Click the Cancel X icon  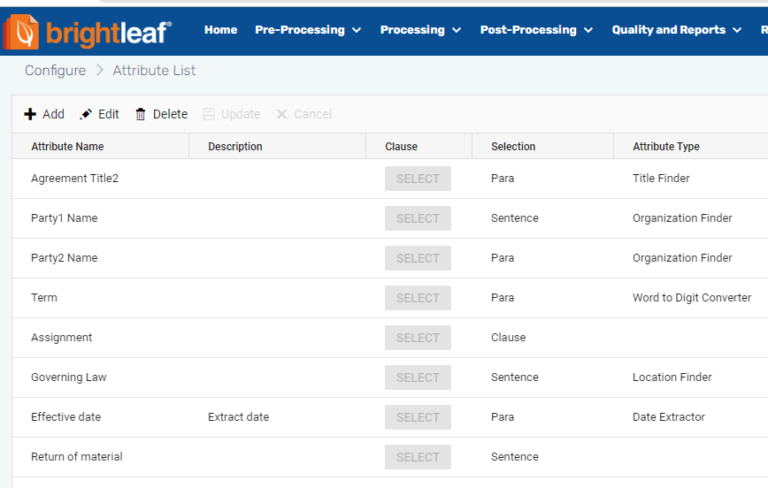pyautogui.click(x=282, y=114)
